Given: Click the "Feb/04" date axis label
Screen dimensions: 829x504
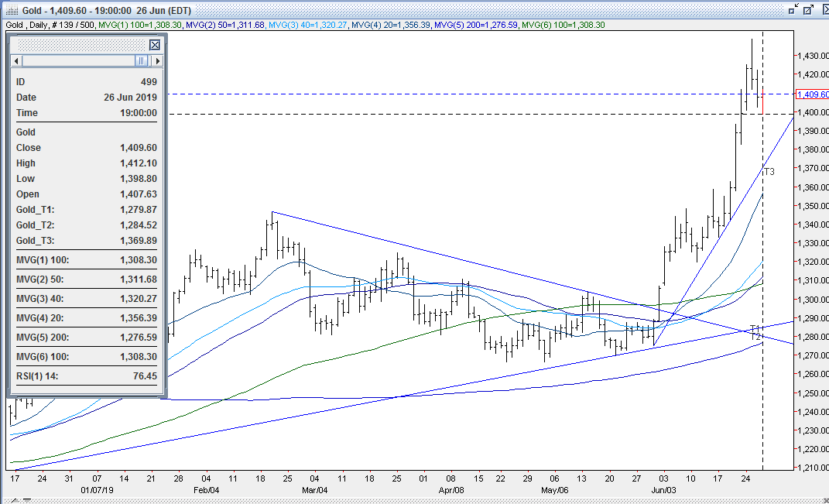Looking at the screenshot, I should (x=206, y=490).
